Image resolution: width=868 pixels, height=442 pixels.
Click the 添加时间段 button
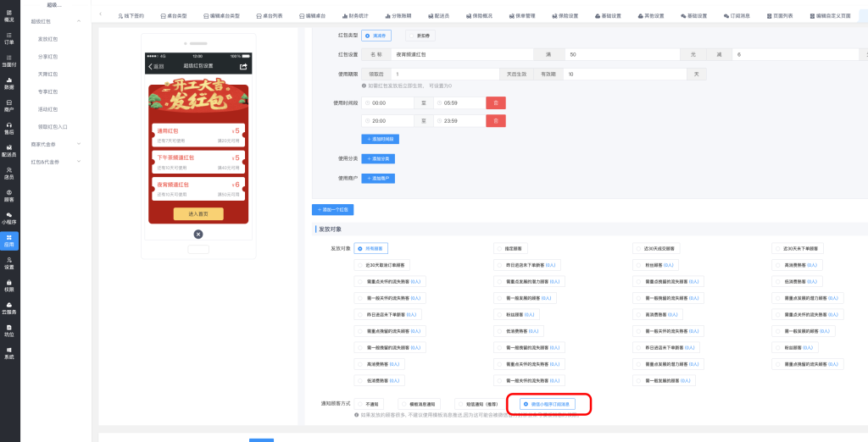point(379,139)
